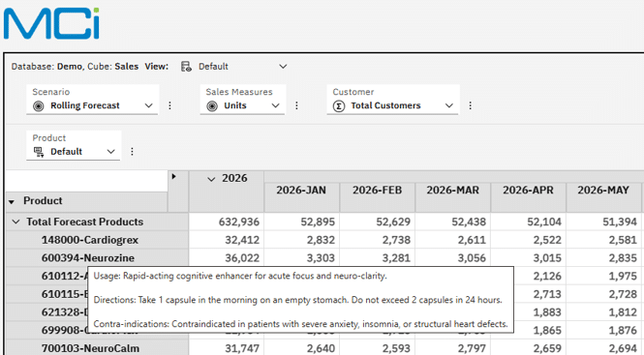The width and height of the screenshot is (644, 355).
Task: Click the Product row header triangle
Action: click(x=12, y=201)
